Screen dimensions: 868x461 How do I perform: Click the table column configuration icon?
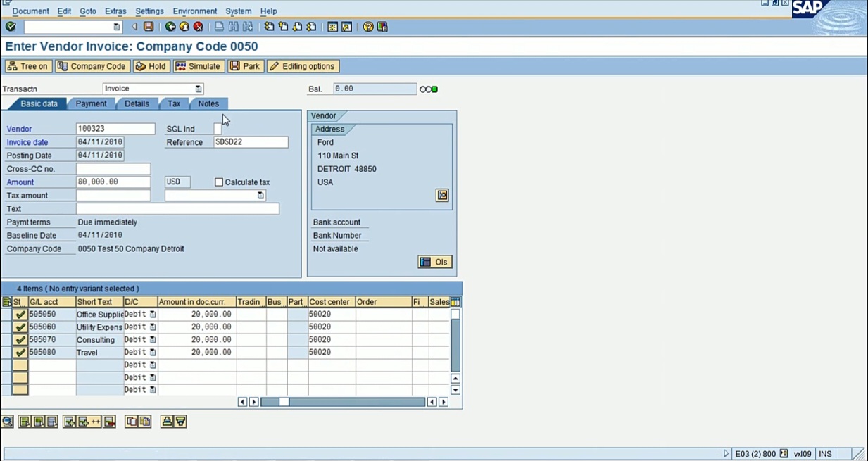tap(455, 302)
